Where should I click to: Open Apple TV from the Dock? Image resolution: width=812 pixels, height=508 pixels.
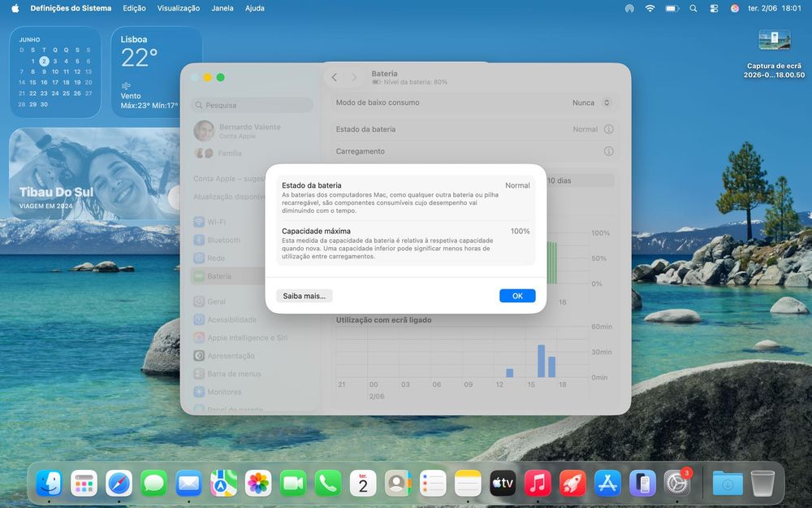(x=503, y=484)
